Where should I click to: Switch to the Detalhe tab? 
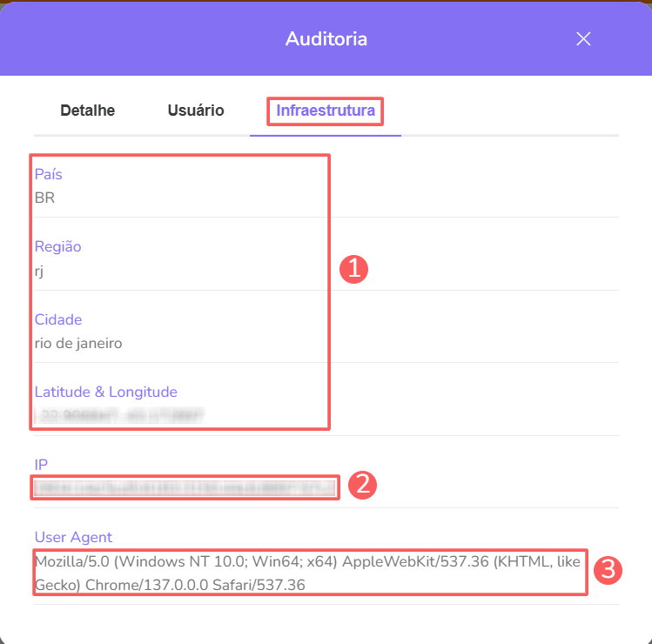pos(87,111)
